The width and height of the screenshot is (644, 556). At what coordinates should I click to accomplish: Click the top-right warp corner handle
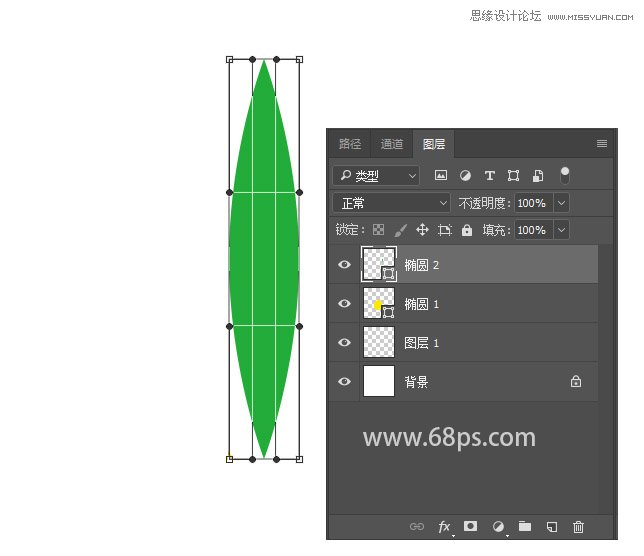299,60
